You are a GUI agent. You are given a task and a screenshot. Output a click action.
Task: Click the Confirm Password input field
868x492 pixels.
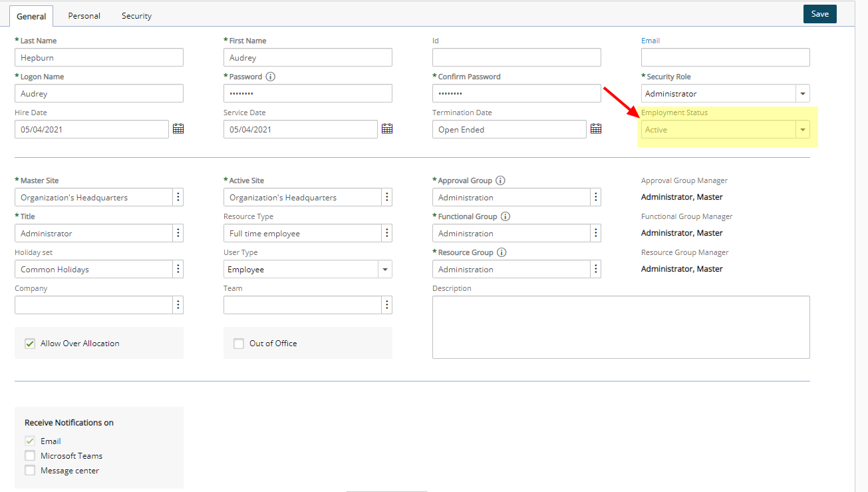tap(517, 94)
